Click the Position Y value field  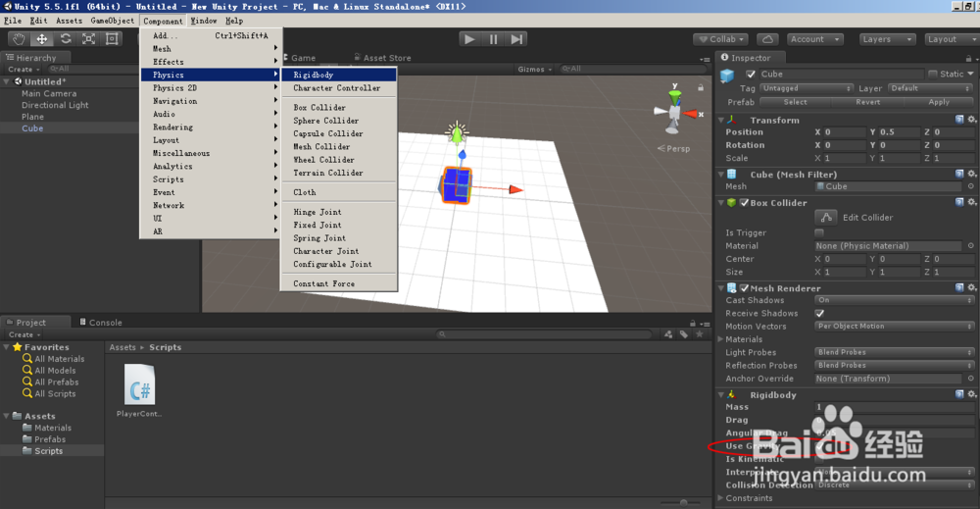point(898,132)
